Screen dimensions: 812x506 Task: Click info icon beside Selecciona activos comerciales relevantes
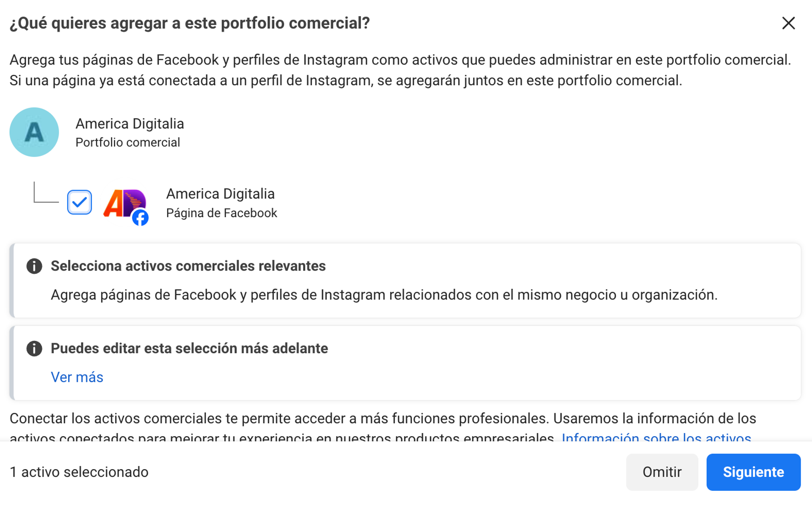click(34, 266)
